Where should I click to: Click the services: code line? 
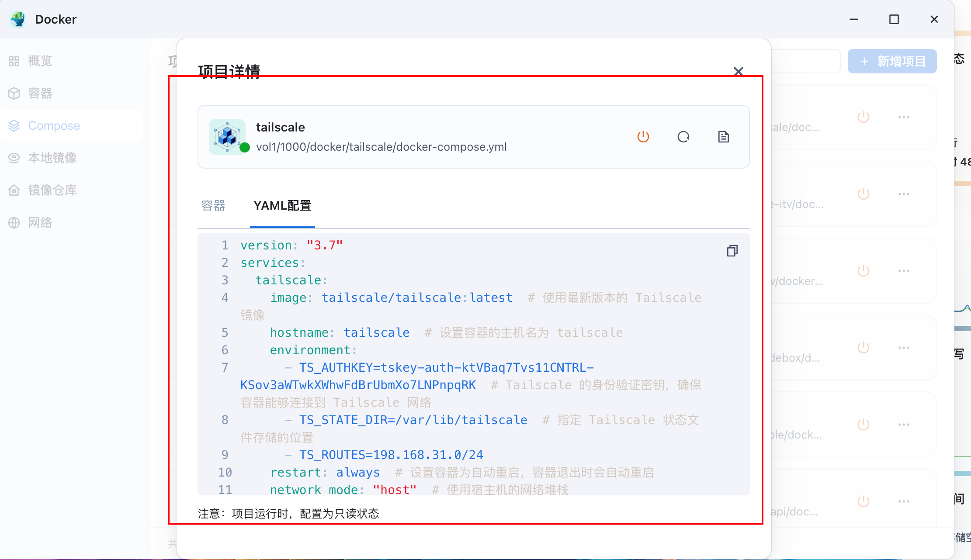pos(273,263)
